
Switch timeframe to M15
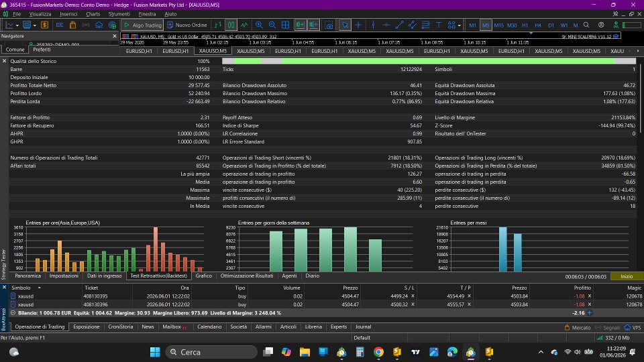(x=498, y=25)
